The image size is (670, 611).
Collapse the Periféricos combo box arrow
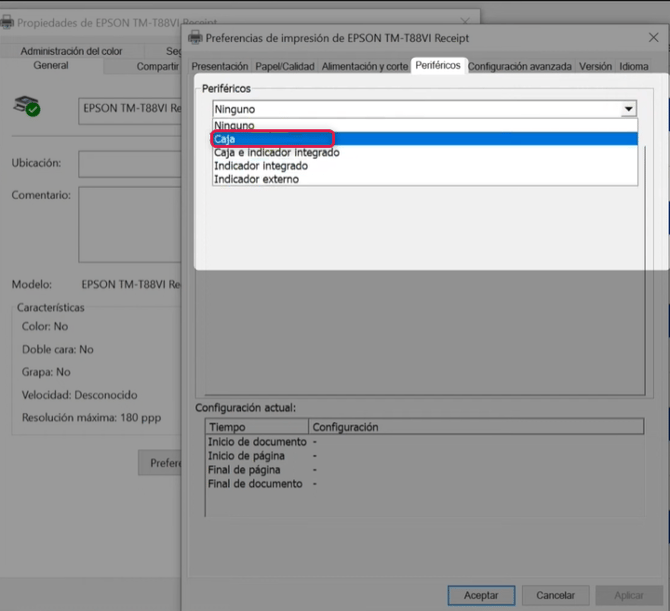(x=628, y=109)
